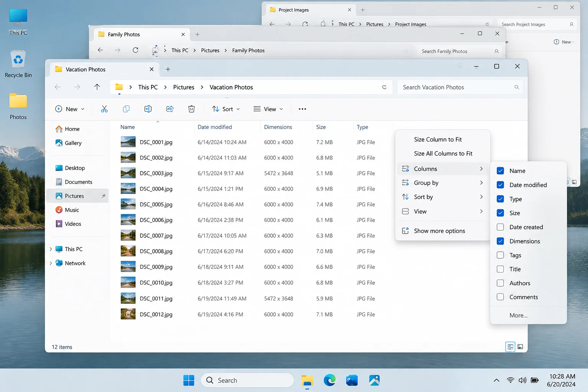Enable the Tags column checkbox

[x=500, y=255]
